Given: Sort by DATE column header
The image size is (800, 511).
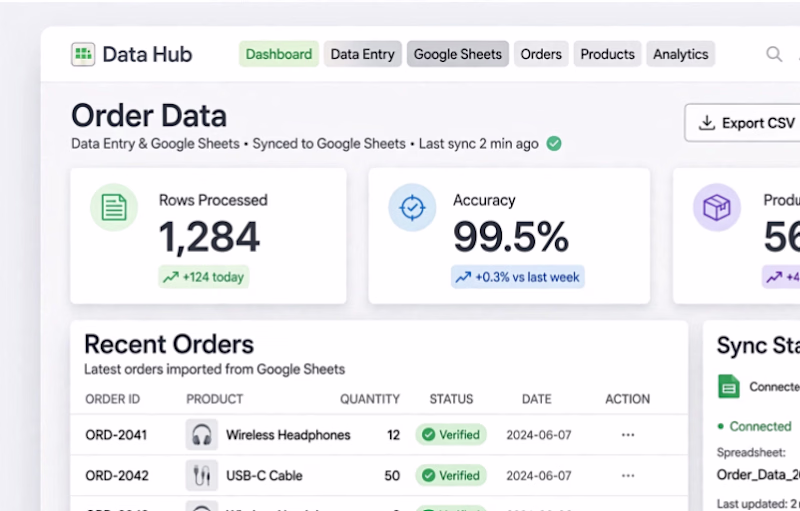Looking at the screenshot, I should pos(537,399).
